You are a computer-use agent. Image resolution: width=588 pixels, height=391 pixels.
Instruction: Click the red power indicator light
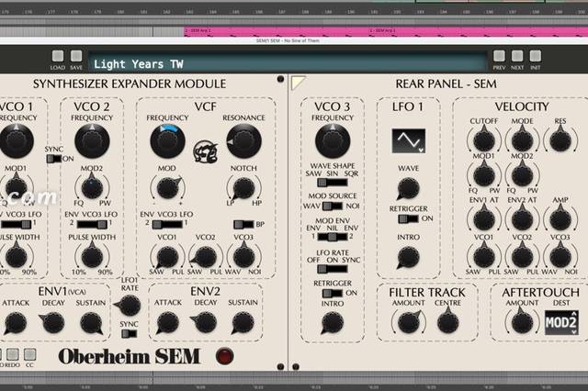coord(224,356)
